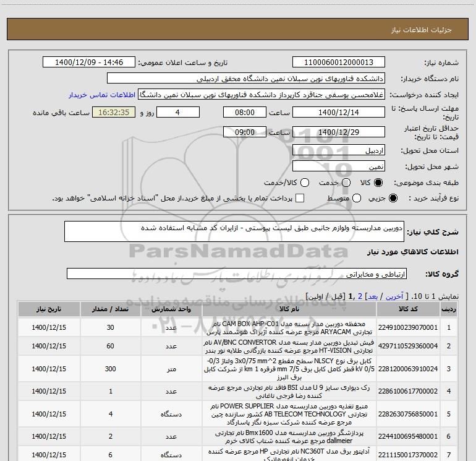Click the buyer organization name field
The height and width of the screenshot is (461, 476).
[246, 79]
